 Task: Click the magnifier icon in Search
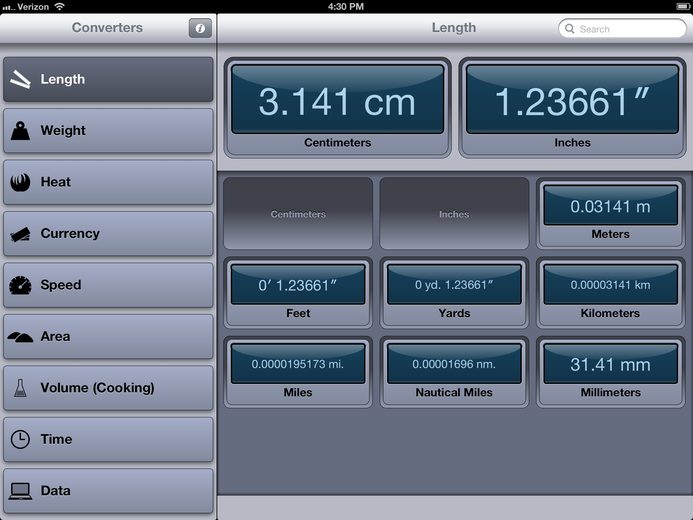pyautogui.click(x=570, y=29)
